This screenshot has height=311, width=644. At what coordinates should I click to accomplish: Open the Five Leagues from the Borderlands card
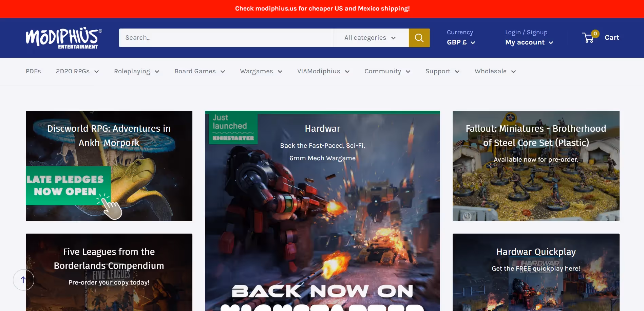coord(109,272)
